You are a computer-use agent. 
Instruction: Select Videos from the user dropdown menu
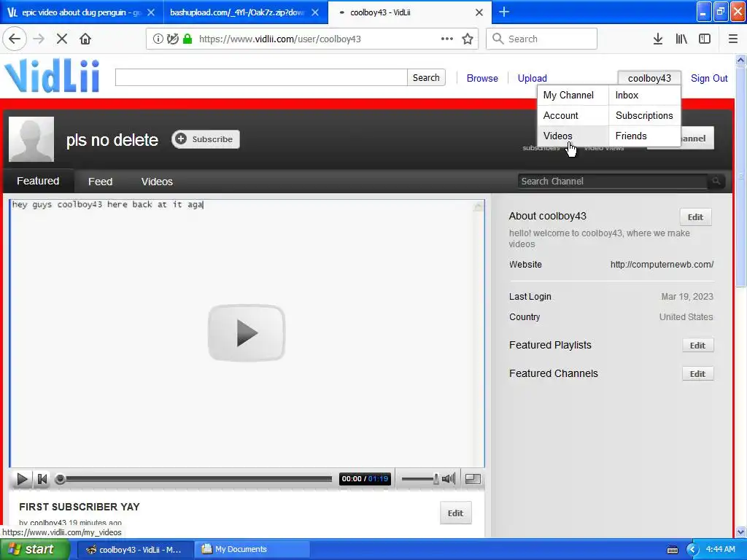573,136
